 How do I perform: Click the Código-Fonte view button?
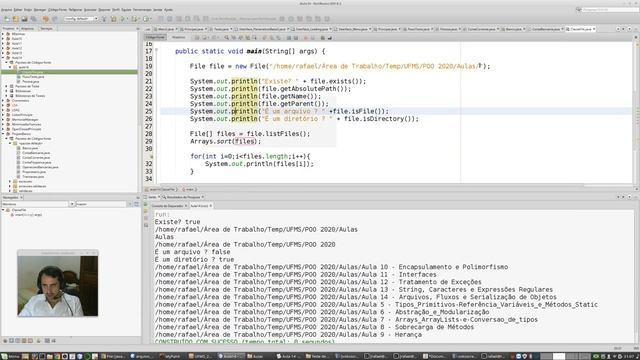coord(155,38)
